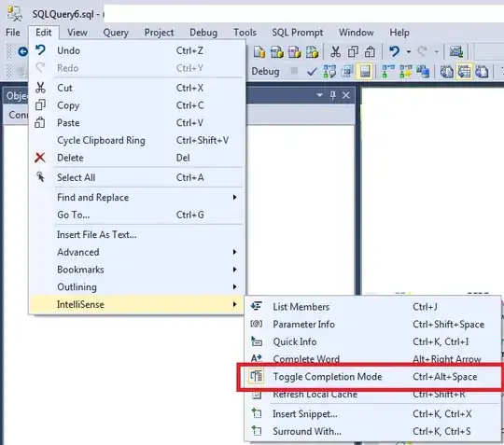Click the Analysis Services XMLA Query icon
Viewport: 504px width, 445px height.
(x=312, y=51)
